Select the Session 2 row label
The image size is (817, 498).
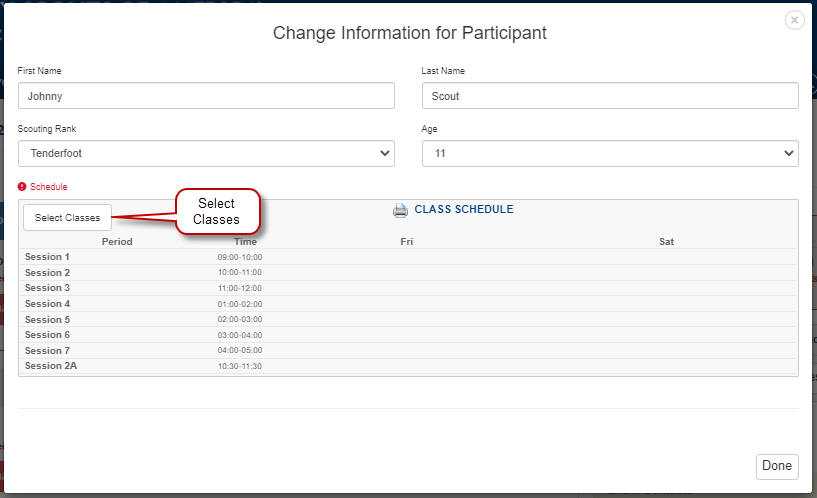pyautogui.click(x=47, y=273)
